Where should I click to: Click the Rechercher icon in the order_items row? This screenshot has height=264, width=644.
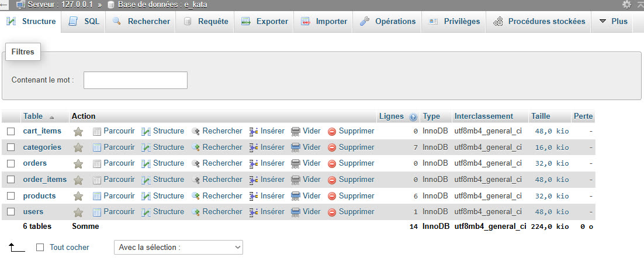[x=196, y=180]
